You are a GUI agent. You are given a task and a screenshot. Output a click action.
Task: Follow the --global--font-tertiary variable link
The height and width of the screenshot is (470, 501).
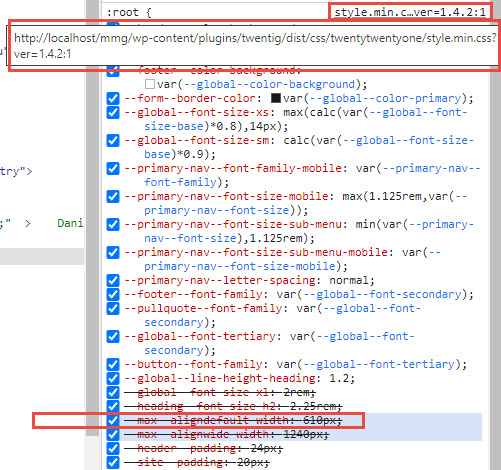(x=385, y=364)
